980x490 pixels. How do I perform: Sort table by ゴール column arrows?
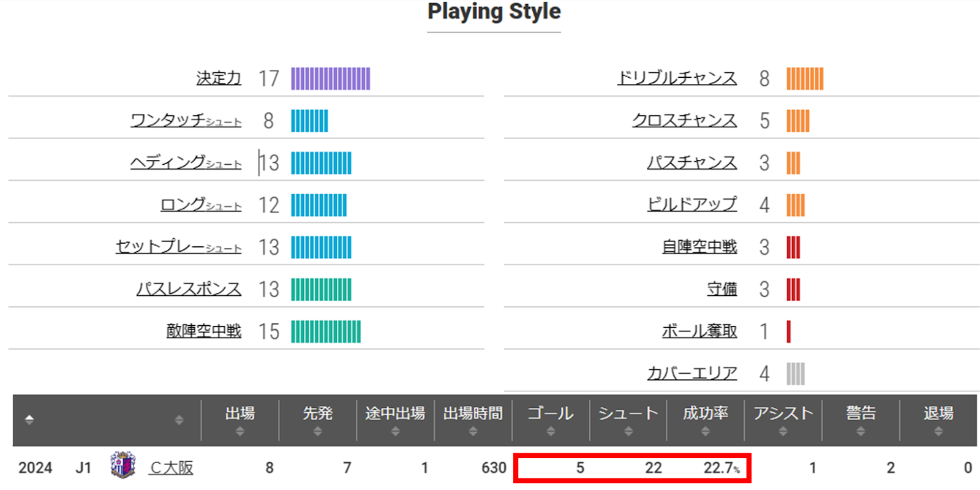(x=551, y=431)
